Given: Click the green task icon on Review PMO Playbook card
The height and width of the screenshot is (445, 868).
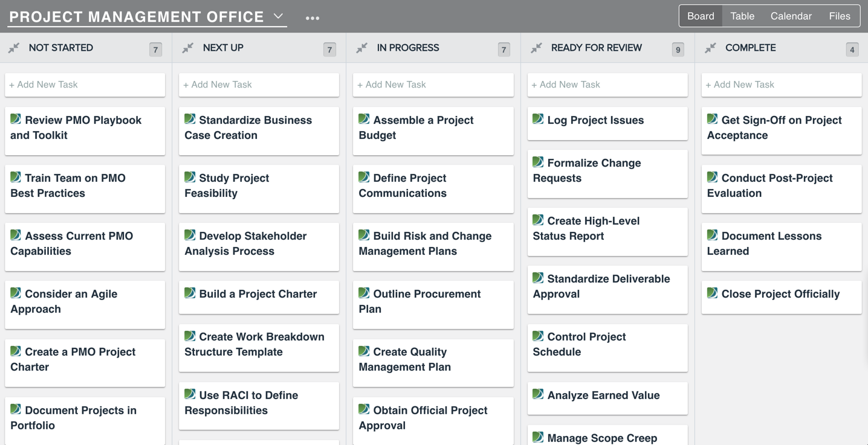Looking at the screenshot, I should 16,120.
